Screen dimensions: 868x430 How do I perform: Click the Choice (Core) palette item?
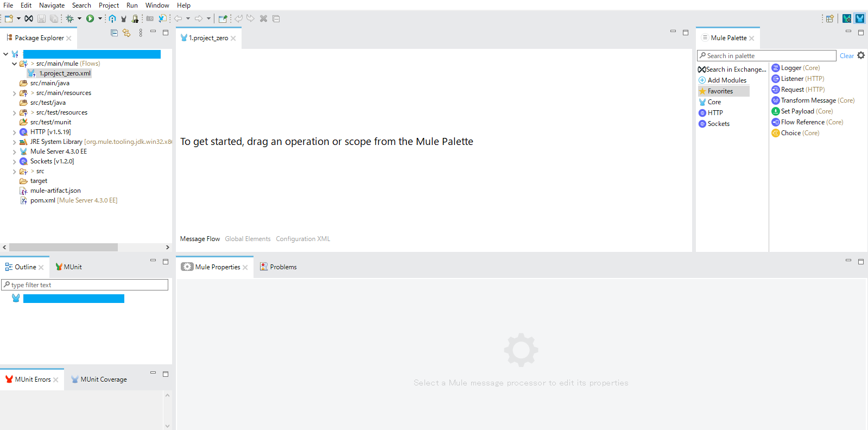pos(796,133)
